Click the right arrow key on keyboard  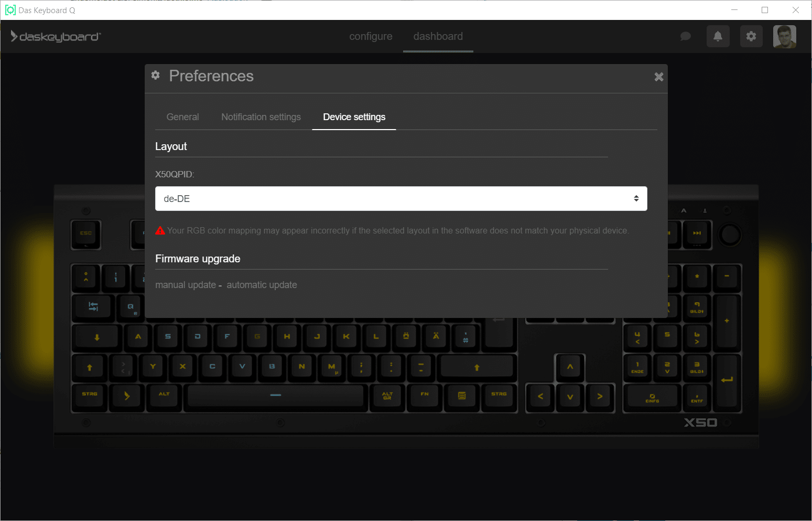point(600,397)
